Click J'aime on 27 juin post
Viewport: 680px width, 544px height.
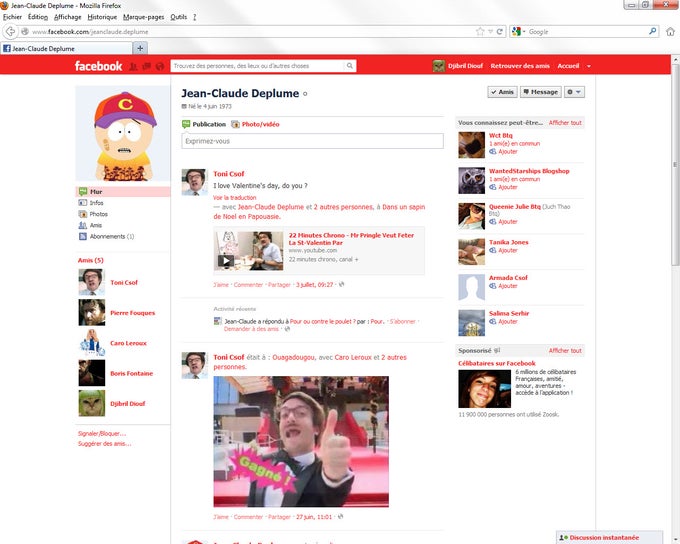[221, 517]
